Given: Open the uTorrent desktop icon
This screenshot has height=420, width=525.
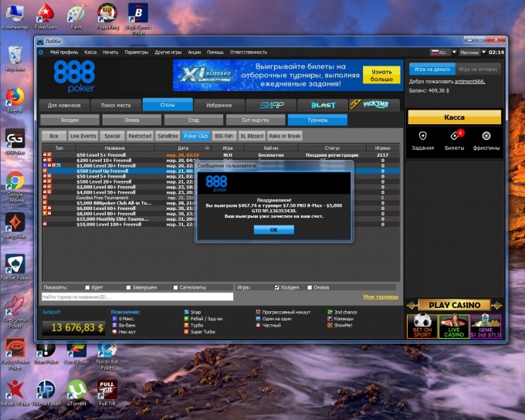Looking at the screenshot, I should pos(76,392).
